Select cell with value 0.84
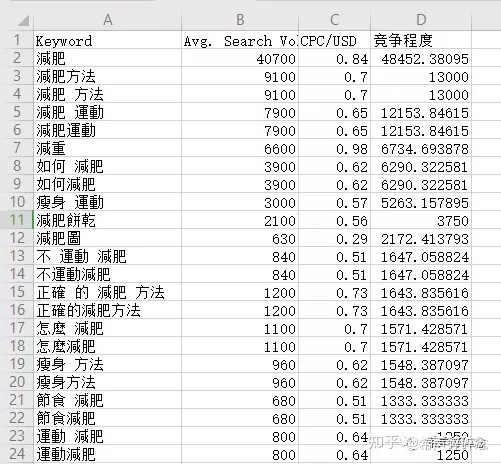501x464 pixels. click(334, 58)
